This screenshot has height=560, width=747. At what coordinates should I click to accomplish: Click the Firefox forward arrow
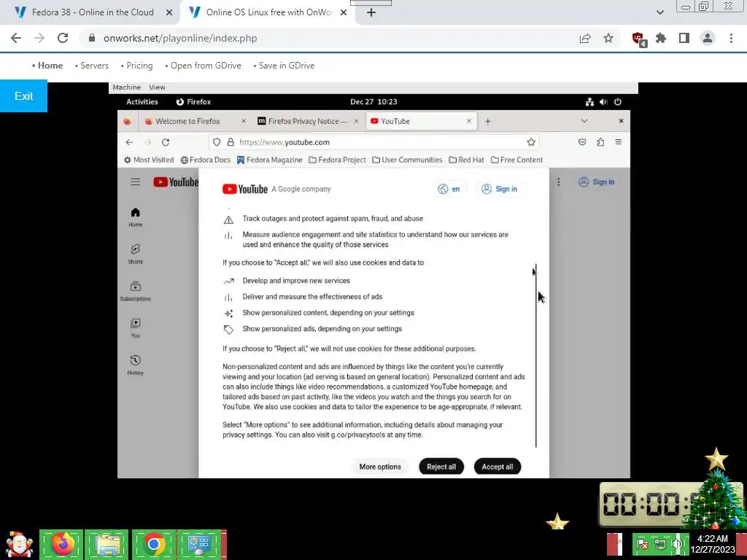(x=147, y=142)
